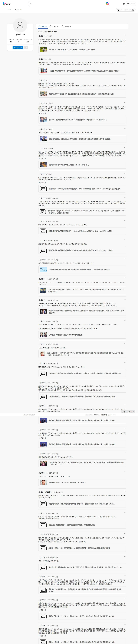Open the hamburger navigation menu
This screenshot has height=644, width=138.
coord(4,10)
